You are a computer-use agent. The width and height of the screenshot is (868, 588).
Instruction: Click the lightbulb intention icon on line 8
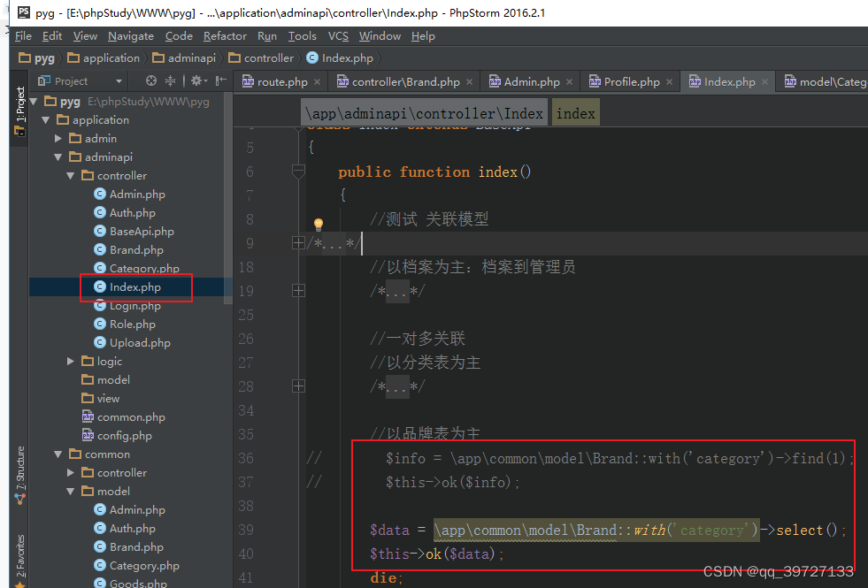coord(319,224)
